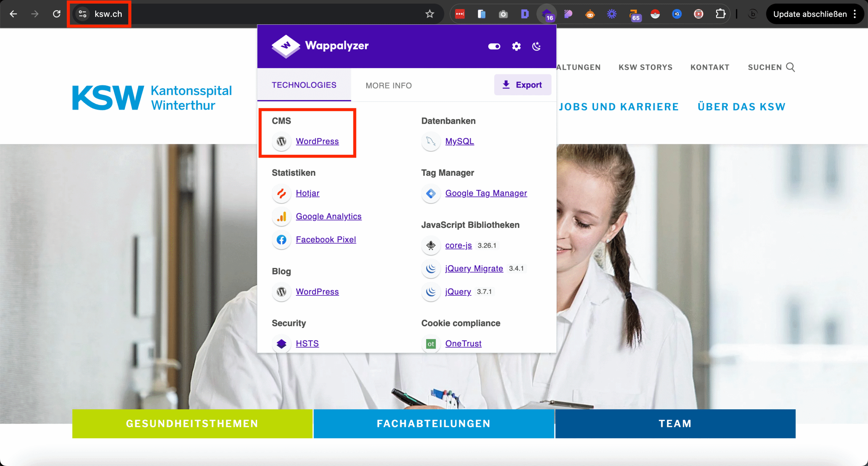Click the Wappalyzer logo
The image size is (868, 466).
click(320, 46)
